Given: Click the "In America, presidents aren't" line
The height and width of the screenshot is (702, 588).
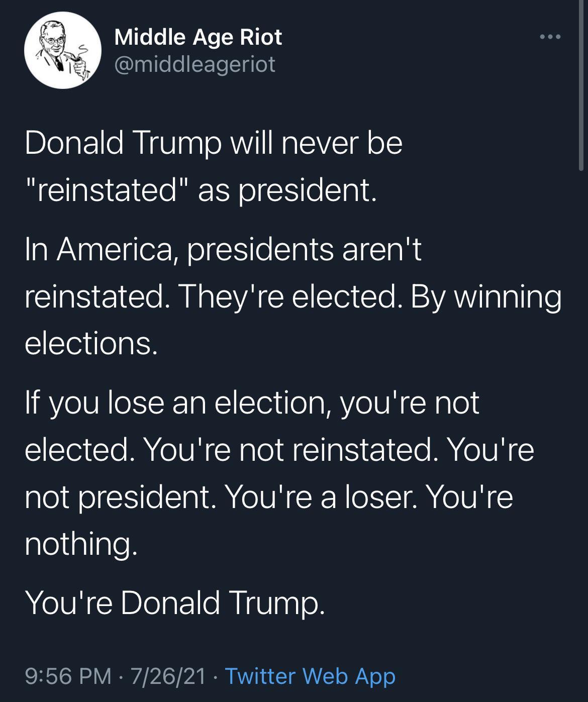Looking at the screenshot, I should click(x=223, y=249).
